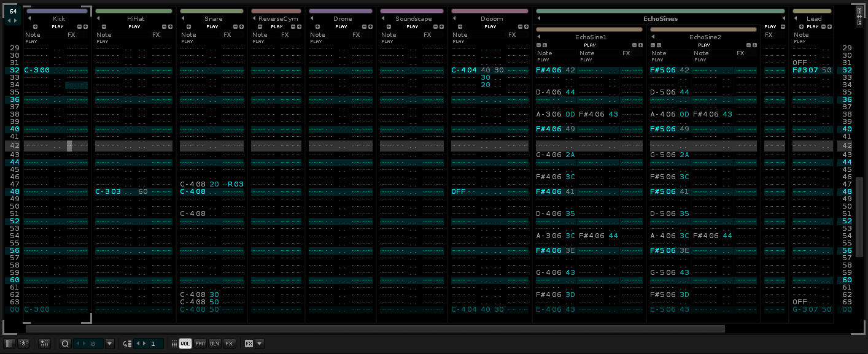The image size is (868, 354).
Task: Click the EchoSines group color bar
Action: click(x=661, y=11)
